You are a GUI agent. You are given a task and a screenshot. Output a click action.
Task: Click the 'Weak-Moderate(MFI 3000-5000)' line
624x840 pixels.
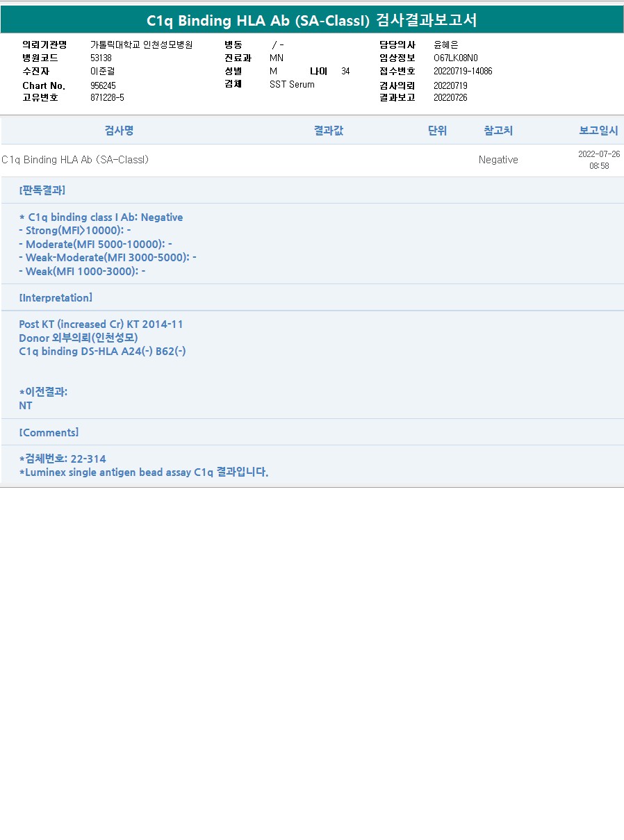(108, 257)
